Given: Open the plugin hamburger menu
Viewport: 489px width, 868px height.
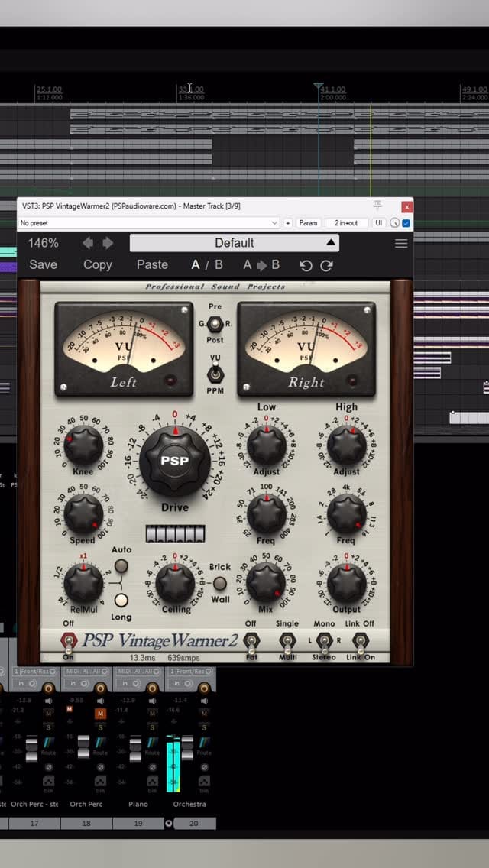Looking at the screenshot, I should [401, 243].
